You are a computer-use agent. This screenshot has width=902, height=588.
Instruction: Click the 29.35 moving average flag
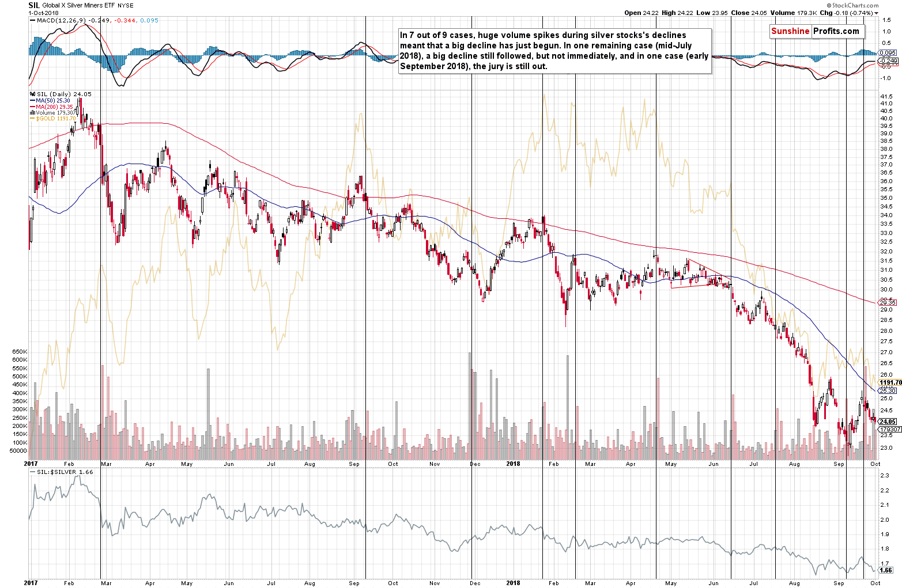point(888,302)
